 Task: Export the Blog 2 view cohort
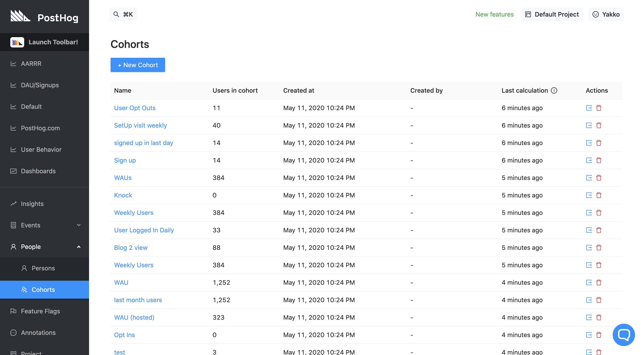point(589,248)
